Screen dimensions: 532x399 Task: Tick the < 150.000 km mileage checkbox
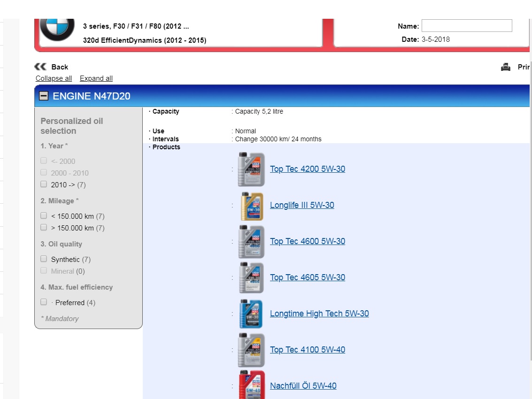(x=44, y=215)
